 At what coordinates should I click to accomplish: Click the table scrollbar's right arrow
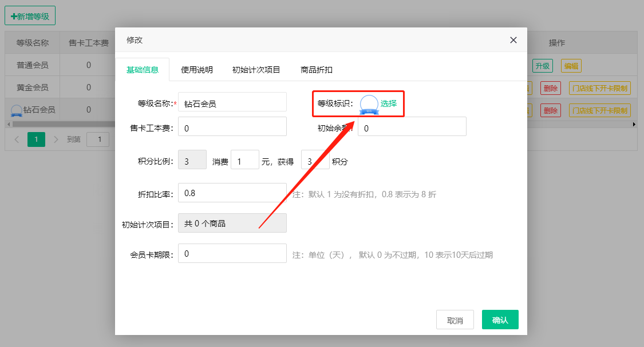(x=634, y=124)
